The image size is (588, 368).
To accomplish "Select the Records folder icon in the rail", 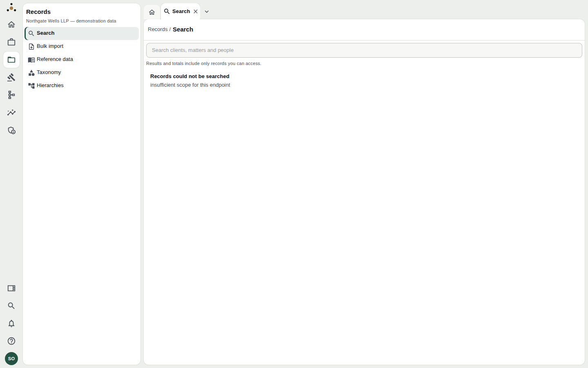I will 11,60.
